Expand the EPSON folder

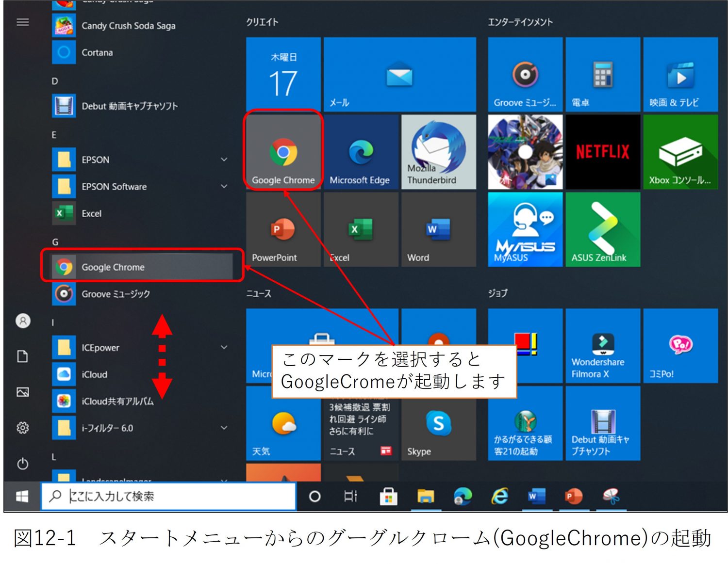224,160
